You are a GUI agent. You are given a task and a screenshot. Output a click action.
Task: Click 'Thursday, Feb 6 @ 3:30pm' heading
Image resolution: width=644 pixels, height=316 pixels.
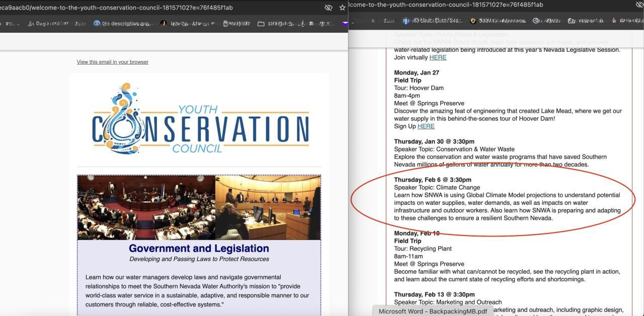pyautogui.click(x=433, y=180)
